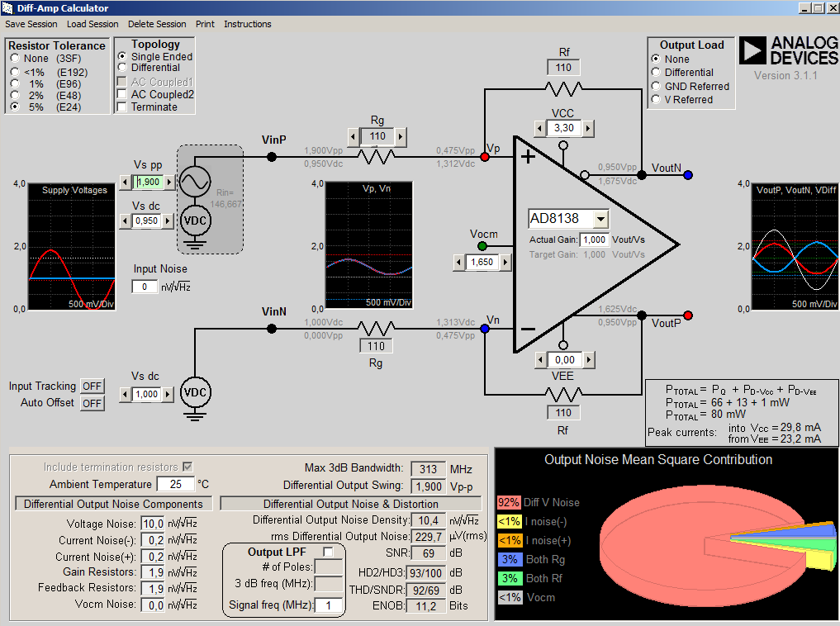
Task: Increase Rg value with right arrow
Action: coord(401,136)
